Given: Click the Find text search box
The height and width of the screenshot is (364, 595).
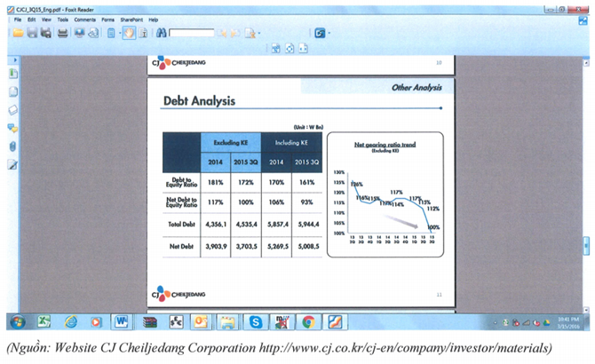Looking at the screenshot, I should (191, 33).
